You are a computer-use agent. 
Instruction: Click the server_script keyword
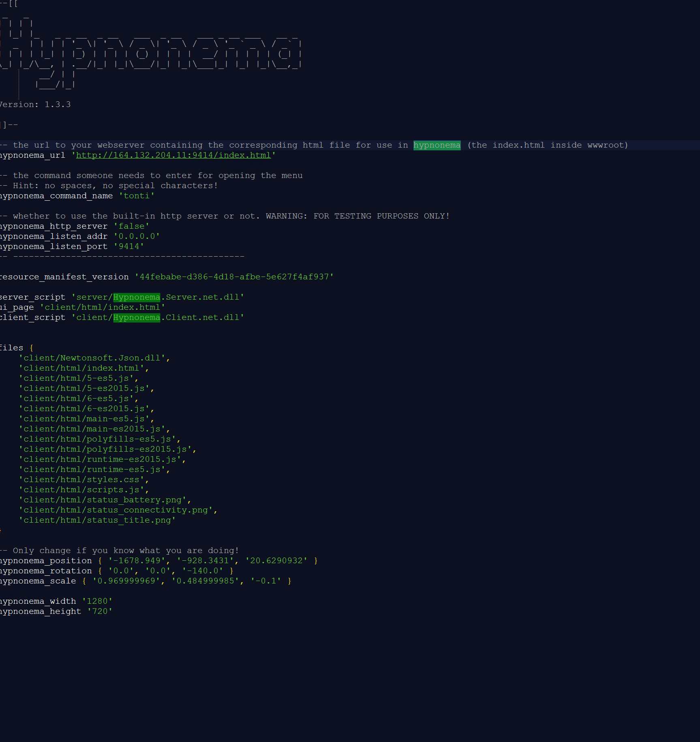click(x=32, y=297)
